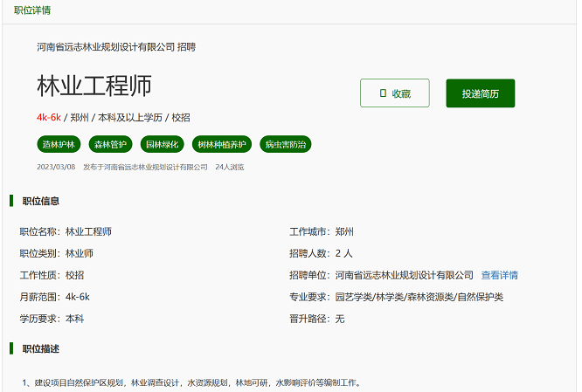The height and width of the screenshot is (392, 582).
Task: Click the first job description line
Action: coord(191,382)
